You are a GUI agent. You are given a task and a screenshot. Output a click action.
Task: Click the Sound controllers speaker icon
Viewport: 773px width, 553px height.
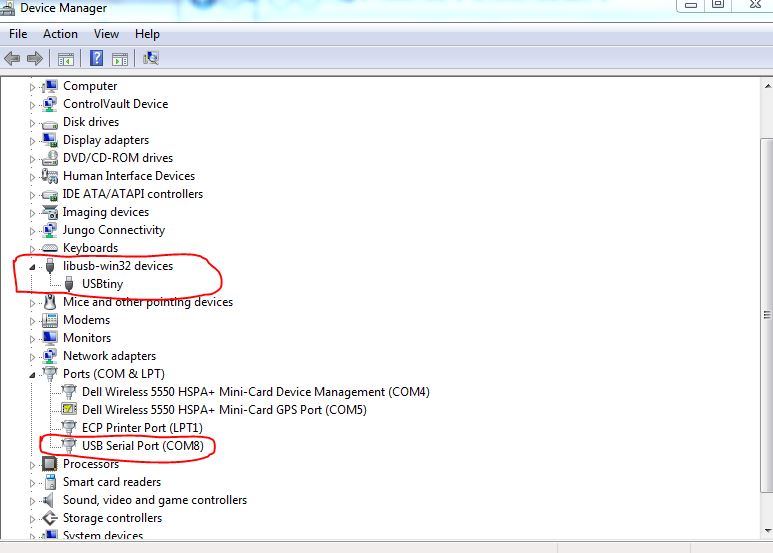tap(48, 500)
